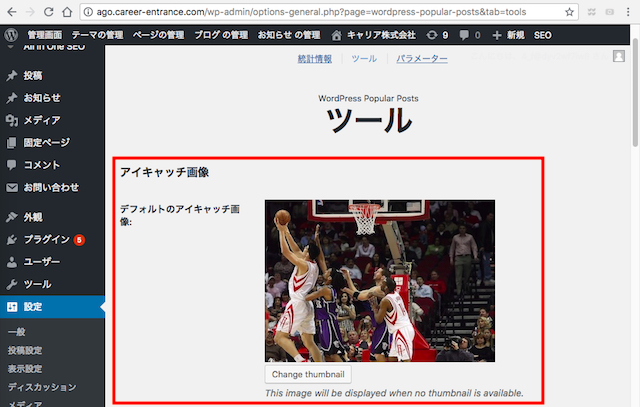
Task: Click the メディア media icon
Action: click(x=12, y=120)
